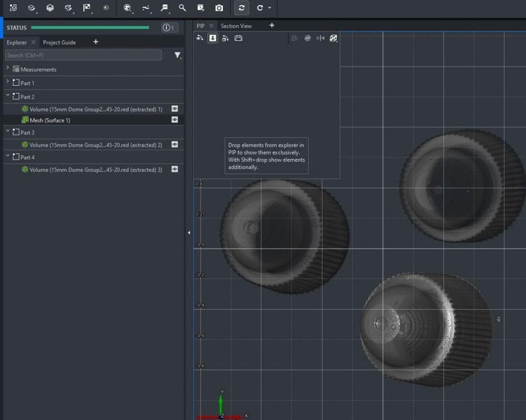Click the magnifying glass search tool
526x420 pixels.
pyautogui.click(x=182, y=8)
